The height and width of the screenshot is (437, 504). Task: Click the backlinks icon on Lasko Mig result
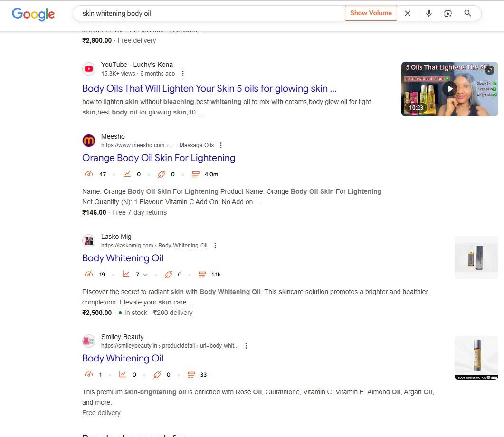click(169, 274)
